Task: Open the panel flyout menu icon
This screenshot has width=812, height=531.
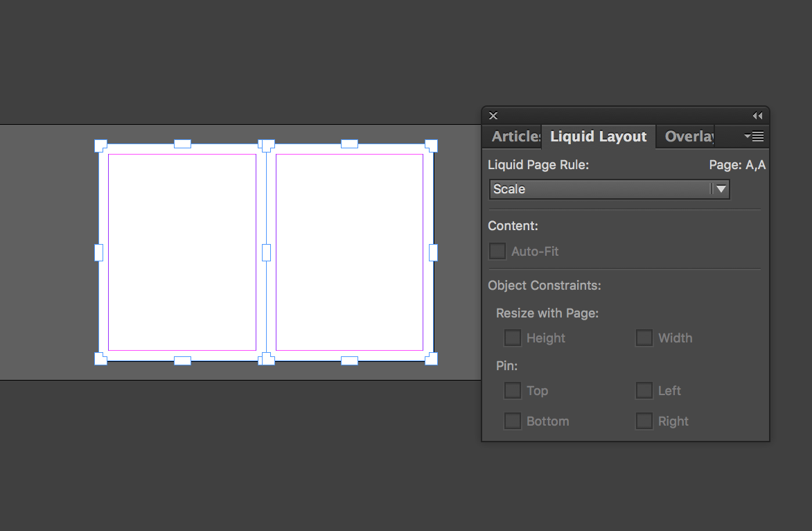Action: (x=754, y=137)
